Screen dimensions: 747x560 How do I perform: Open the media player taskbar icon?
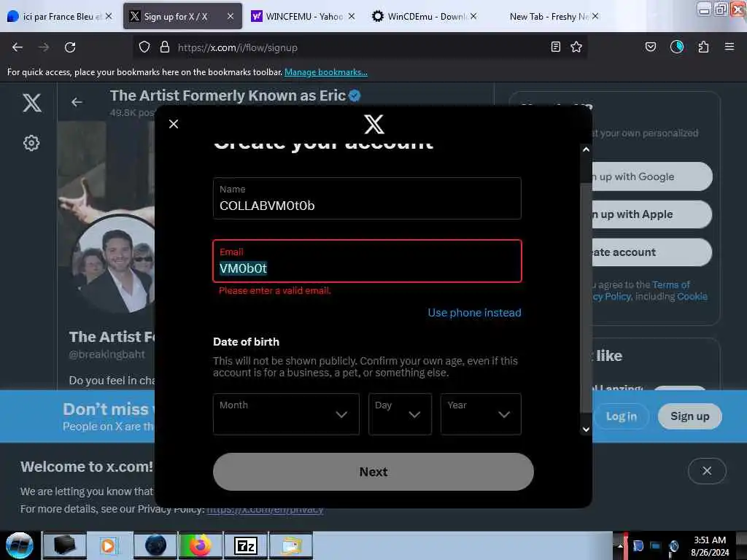(x=108, y=545)
